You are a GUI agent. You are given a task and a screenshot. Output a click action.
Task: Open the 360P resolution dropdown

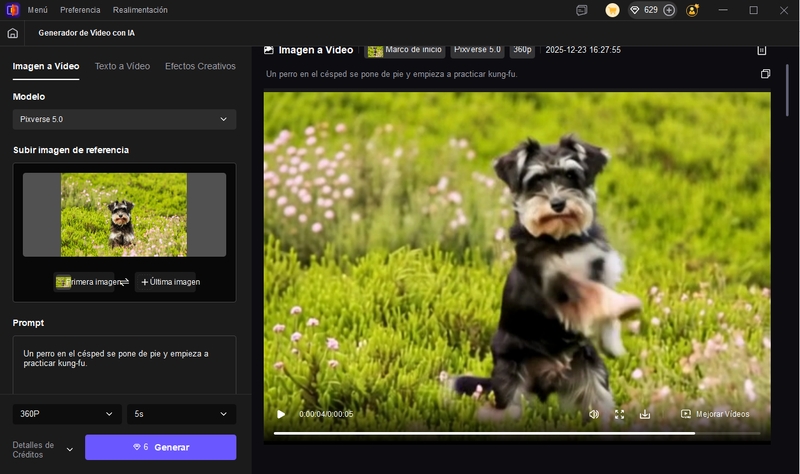(x=67, y=414)
